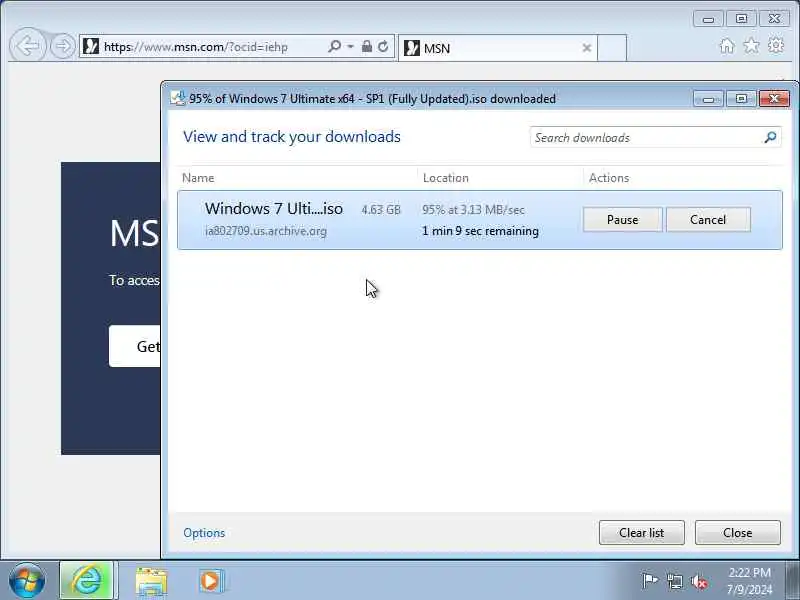Click the browser Forward arrow button
The image size is (800, 600).
[x=63, y=46]
